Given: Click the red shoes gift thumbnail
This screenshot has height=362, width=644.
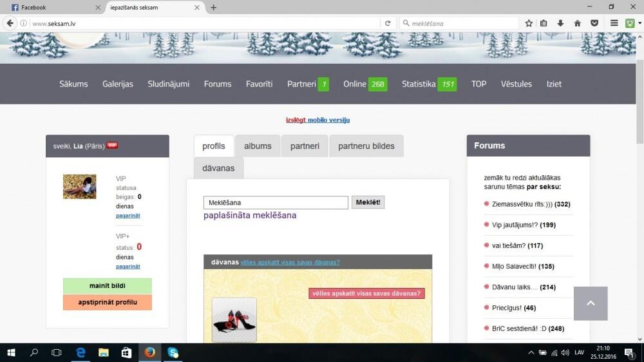Looking at the screenshot, I should pos(234,320).
